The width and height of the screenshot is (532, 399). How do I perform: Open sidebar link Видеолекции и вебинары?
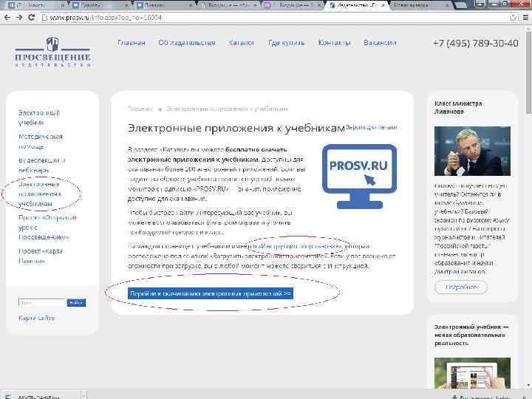[41, 165]
